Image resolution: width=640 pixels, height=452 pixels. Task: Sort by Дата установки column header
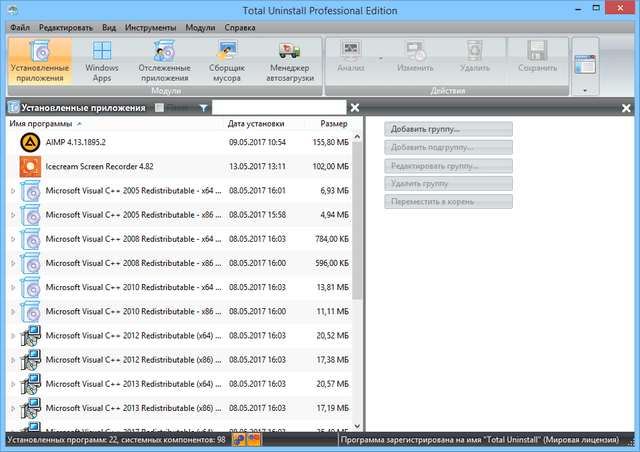click(264, 123)
